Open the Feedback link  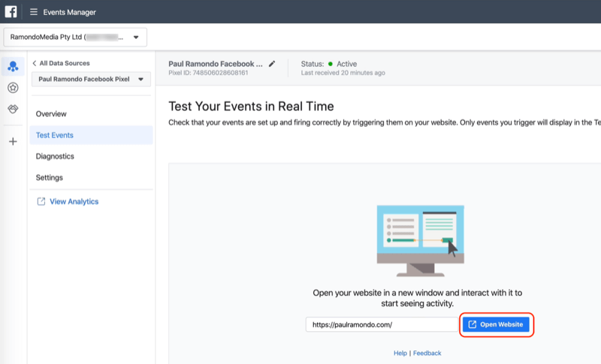427,353
